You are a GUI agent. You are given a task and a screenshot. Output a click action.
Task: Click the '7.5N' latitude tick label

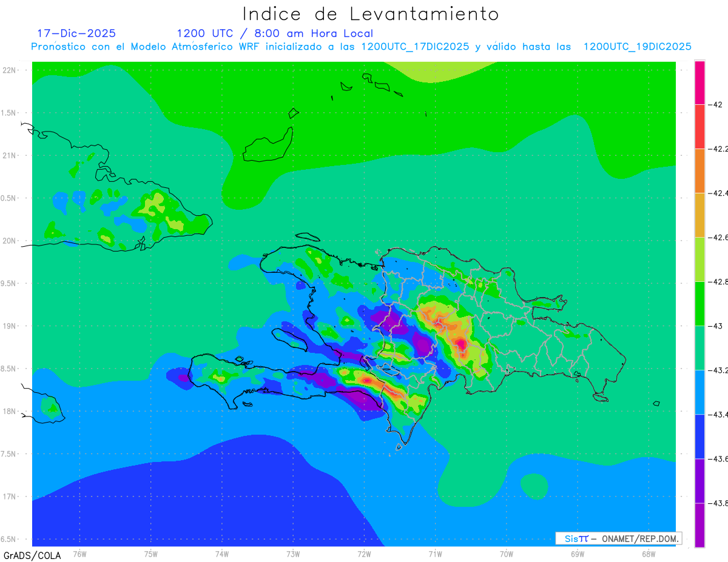pyautogui.click(x=9, y=454)
